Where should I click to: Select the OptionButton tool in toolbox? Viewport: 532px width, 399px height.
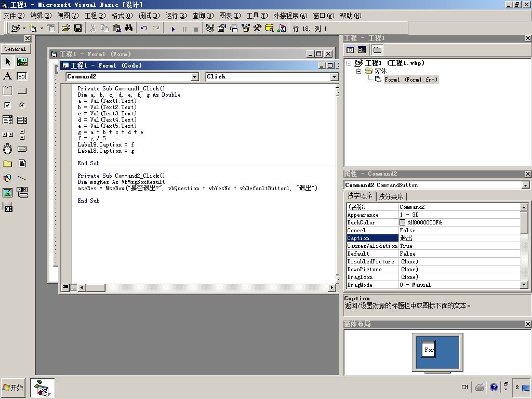pyautogui.click(x=22, y=105)
